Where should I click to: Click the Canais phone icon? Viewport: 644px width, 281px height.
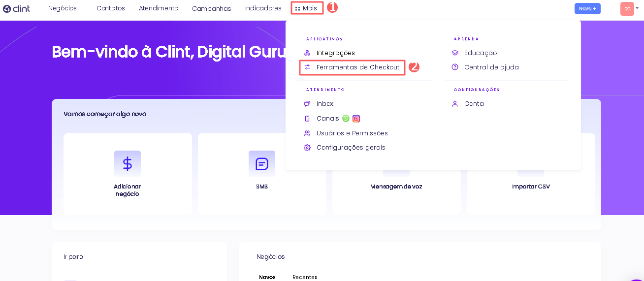(307, 119)
